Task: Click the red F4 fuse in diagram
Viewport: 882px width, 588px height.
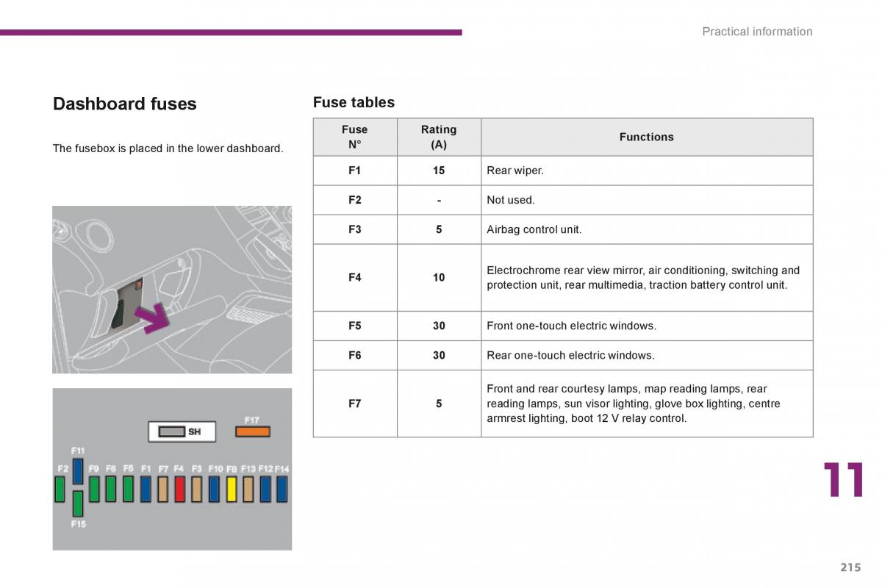Action: click(x=179, y=489)
